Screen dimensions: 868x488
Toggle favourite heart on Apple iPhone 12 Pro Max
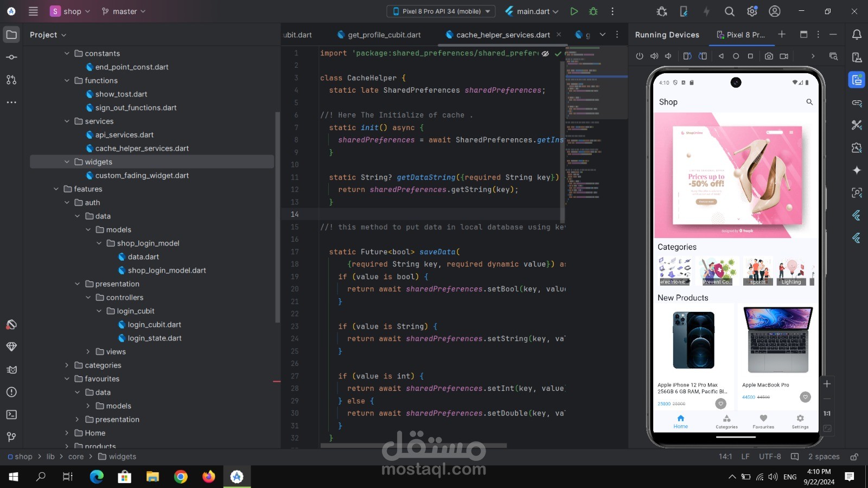720,403
